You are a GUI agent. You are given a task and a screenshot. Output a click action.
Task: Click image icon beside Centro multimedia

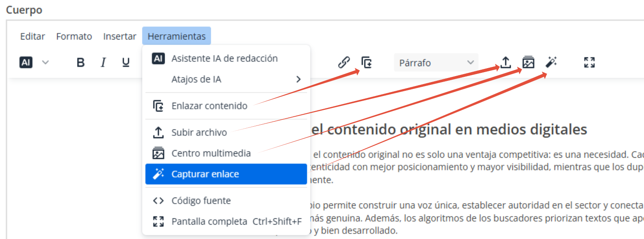(x=158, y=153)
